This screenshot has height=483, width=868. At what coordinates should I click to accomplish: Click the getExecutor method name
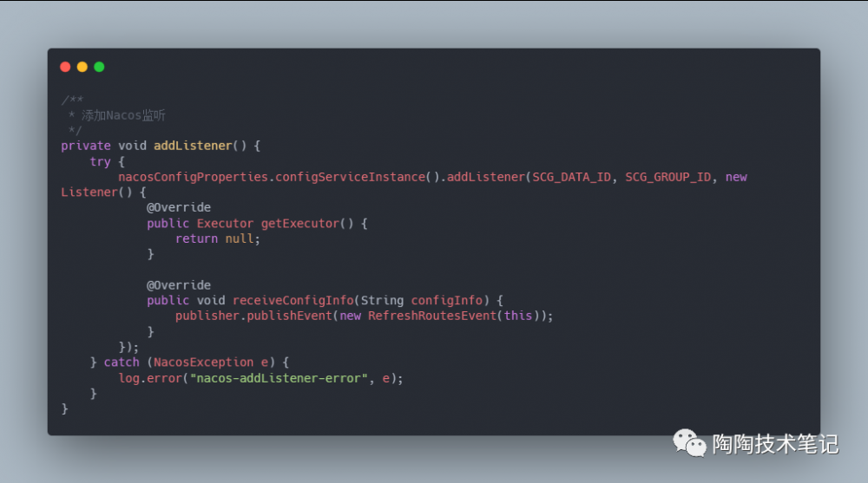300,224
